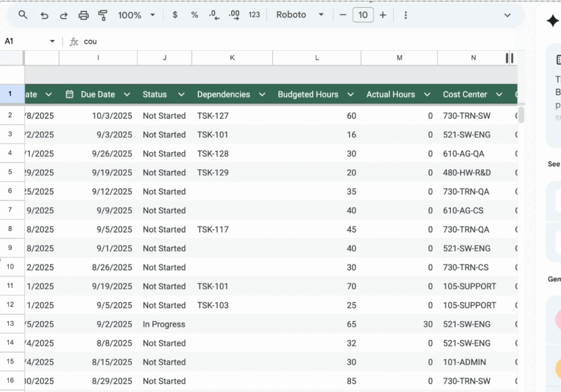This screenshot has height=392, width=561.
Task: Click the search menus magnifier icon
Action: click(23, 15)
